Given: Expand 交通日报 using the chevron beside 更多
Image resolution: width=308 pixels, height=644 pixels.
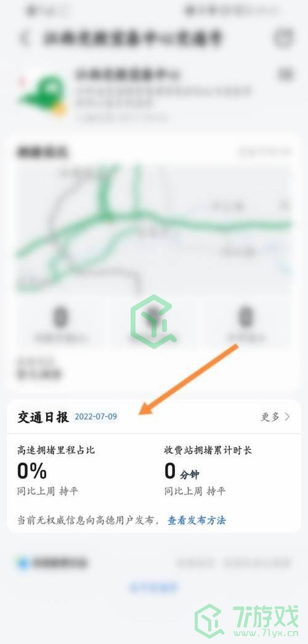Looking at the screenshot, I should (287, 416).
